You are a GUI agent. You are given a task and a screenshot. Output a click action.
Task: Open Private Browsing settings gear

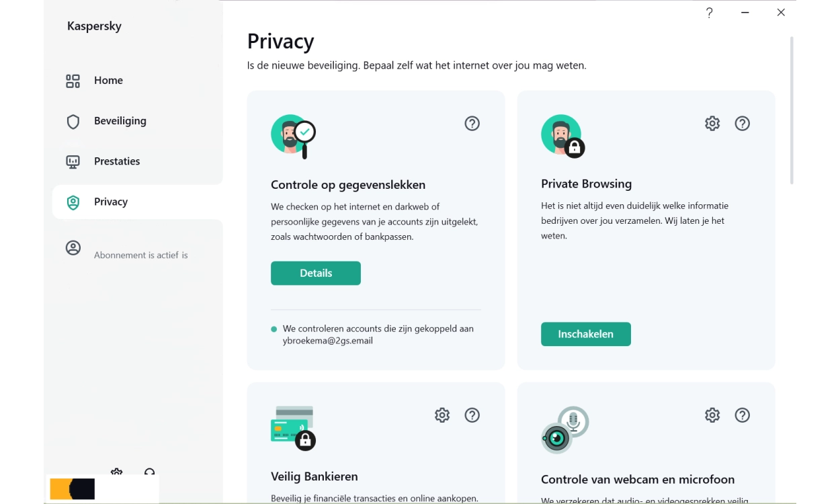712,124
